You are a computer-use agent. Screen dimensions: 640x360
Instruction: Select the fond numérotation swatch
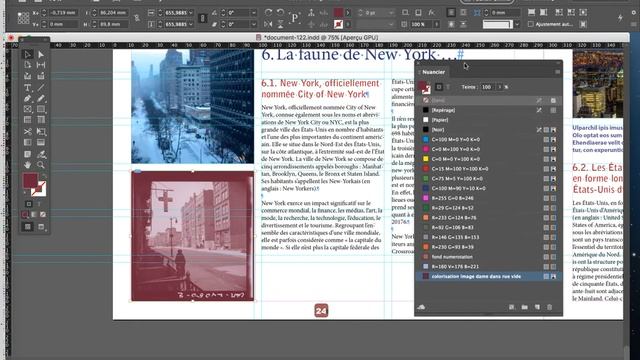point(489,257)
